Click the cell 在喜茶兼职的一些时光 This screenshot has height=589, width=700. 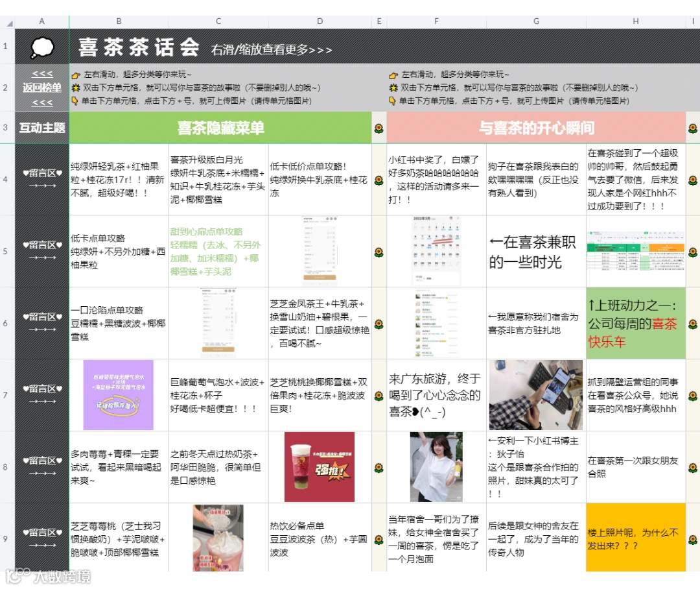click(536, 251)
